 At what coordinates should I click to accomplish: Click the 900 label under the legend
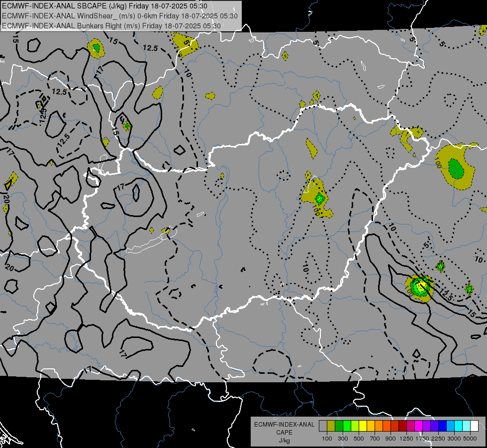click(390, 439)
